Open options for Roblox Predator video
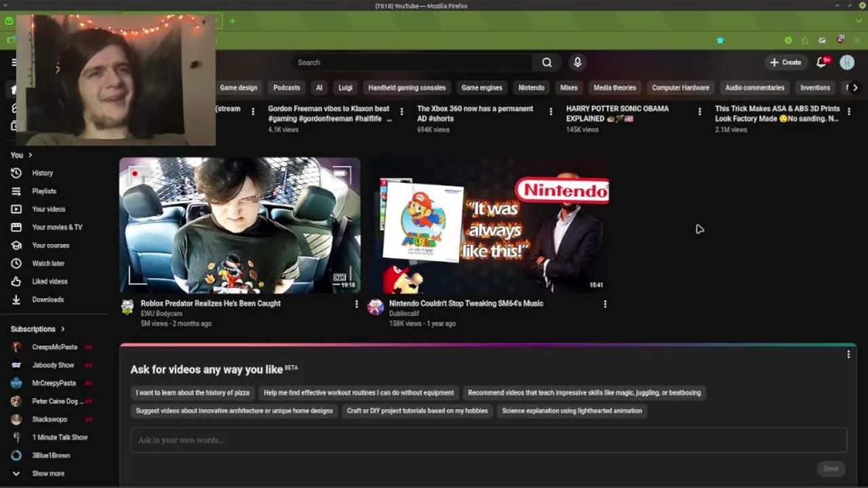The image size is (868, 488). click(356, 304)
